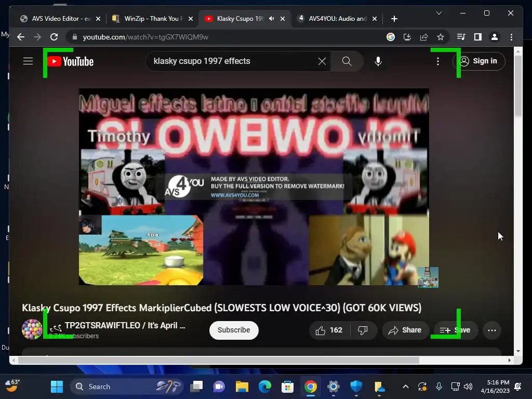
Task: Go forward in browser history
Action: click(37, 37)
